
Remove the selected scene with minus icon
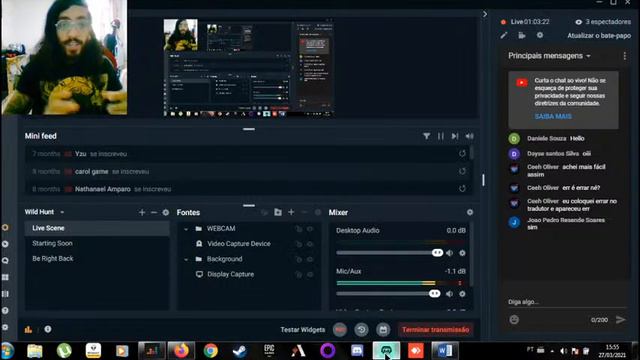click(x=154, y=212)
